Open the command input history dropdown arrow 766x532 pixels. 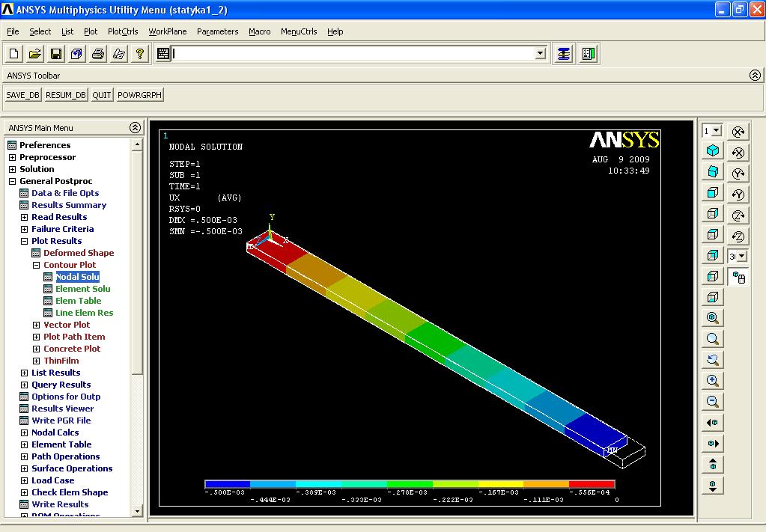[x=541, y=54]
